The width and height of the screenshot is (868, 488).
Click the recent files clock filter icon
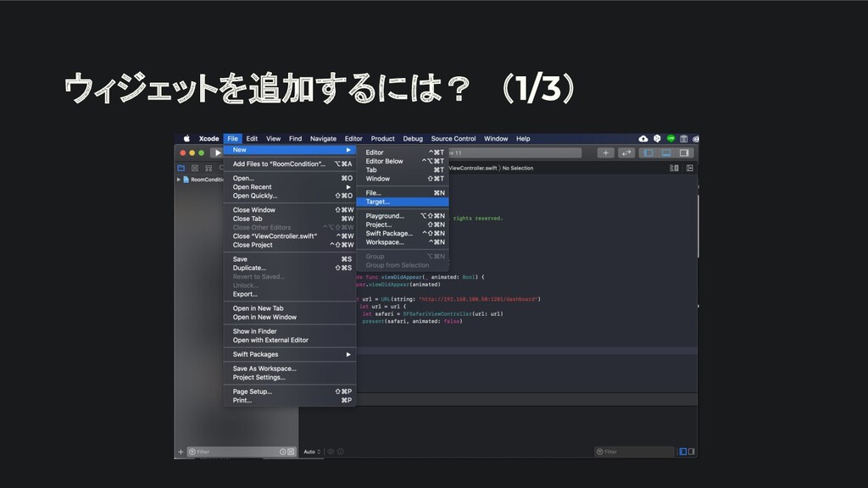pos(283,452)
